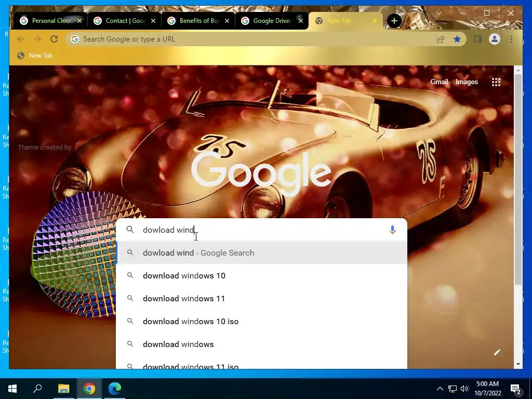Reload the current page
532x399 pixels.
point(54,39)
